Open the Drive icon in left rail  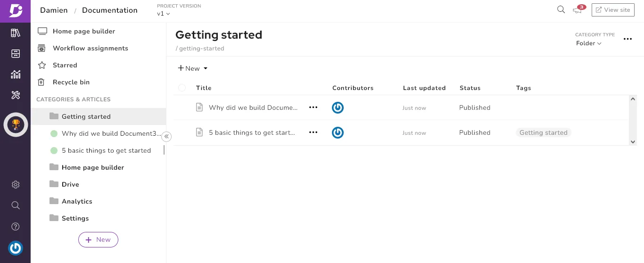coord(16,53)
